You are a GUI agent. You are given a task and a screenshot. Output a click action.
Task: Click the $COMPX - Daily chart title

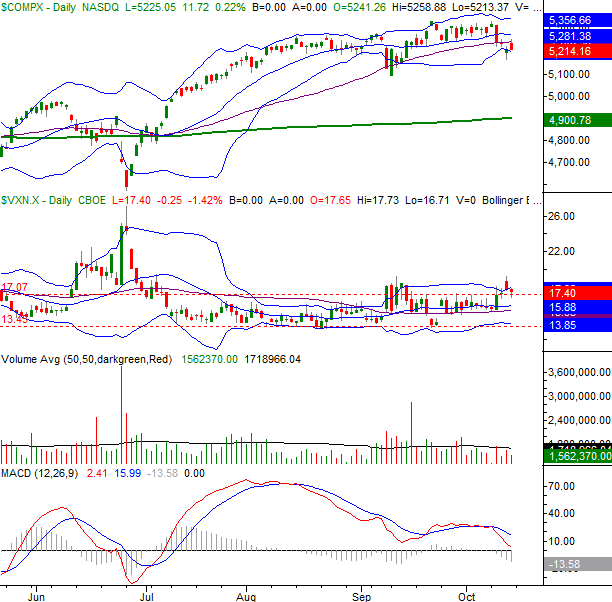(x=38, y=7)
